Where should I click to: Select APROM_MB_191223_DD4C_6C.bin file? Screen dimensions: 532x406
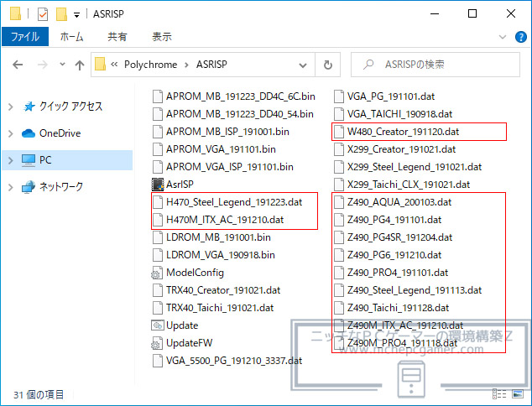(234, 96)
